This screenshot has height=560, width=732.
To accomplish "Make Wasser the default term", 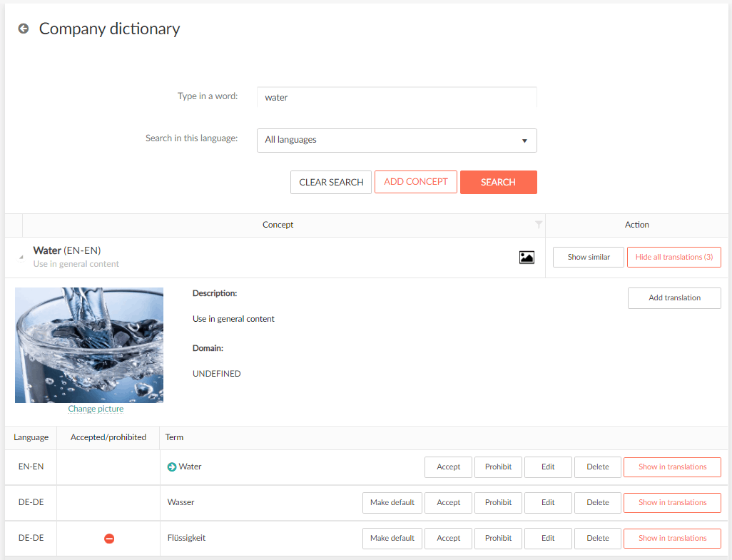I will click(x=392, y=503).
